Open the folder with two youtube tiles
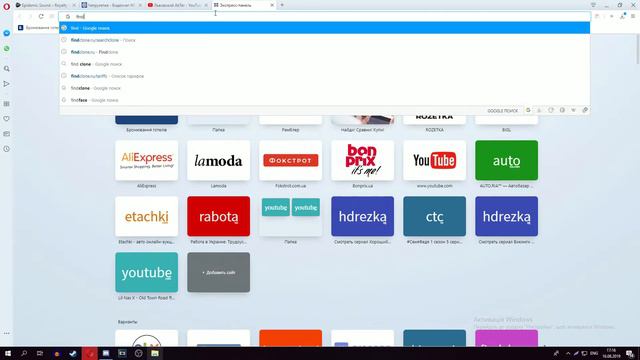The image size is (640, 360). click(291, 216)
